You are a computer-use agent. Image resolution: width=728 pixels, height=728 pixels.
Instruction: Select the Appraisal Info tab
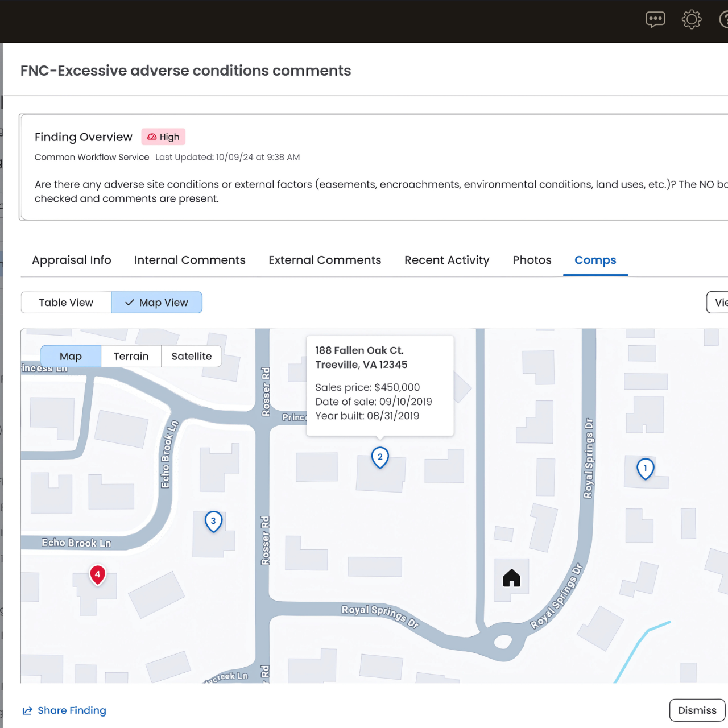[71, 260]
